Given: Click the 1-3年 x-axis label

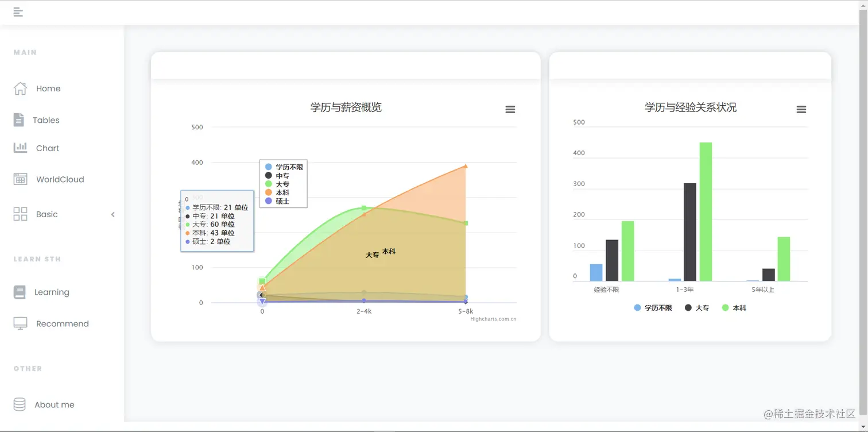Looking at the screenshot, I should [685, 290].
